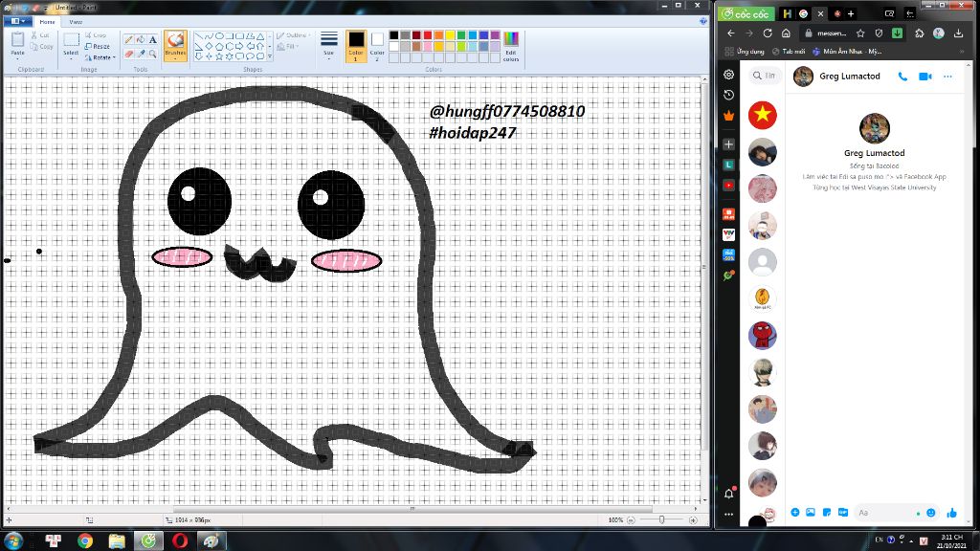The width and height of the screenshot is (980, 551).
Task: Select Color 1 foreground button
Action: pyautogui.click(x=356, y=46)
